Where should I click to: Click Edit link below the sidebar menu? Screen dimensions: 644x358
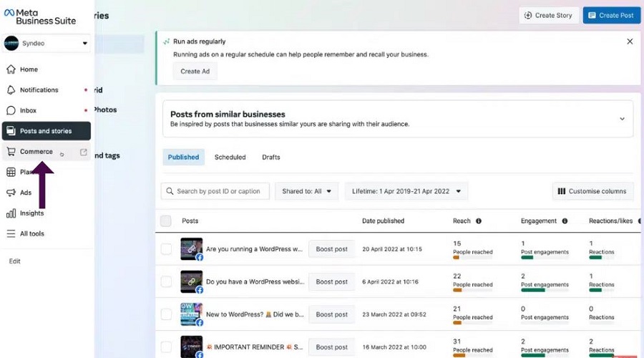tap(14, 261)
